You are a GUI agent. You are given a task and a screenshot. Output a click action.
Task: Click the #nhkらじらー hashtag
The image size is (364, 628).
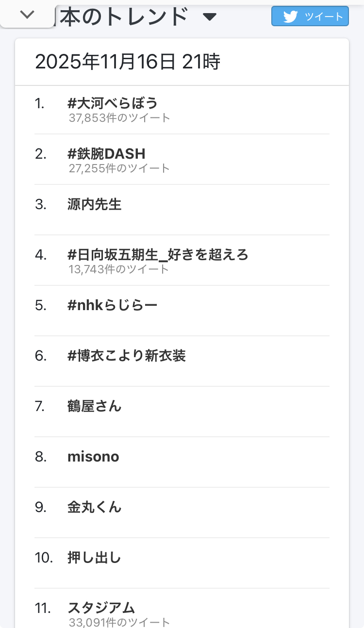pyautogui.click(x=113, y=305)
